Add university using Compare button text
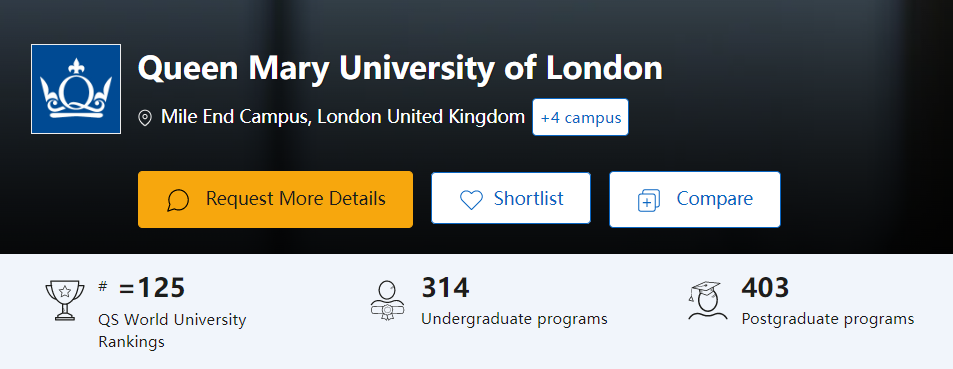Image resolution: width=953 pixels, height=369 pixels. [x=715, y=198]
